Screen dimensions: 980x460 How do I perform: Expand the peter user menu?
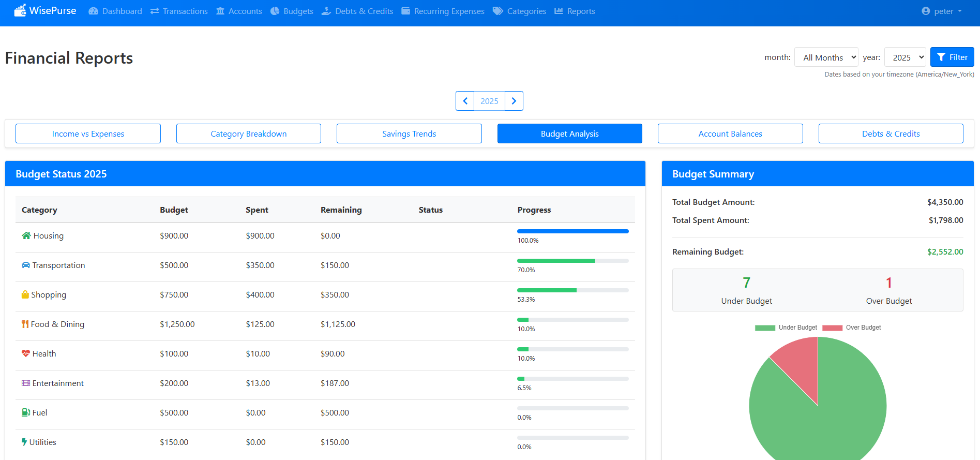(942, 11)
